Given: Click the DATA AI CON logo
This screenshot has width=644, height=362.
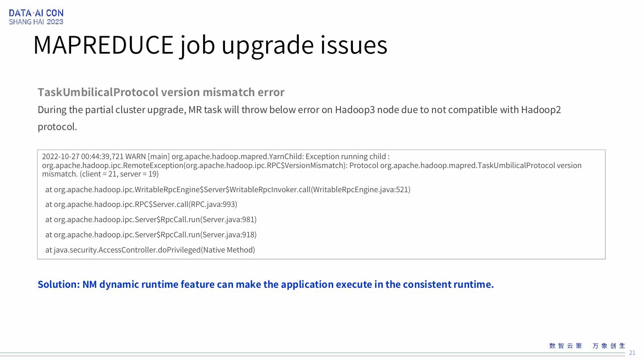Looking at the screenshot, I should tap(36, 13).
